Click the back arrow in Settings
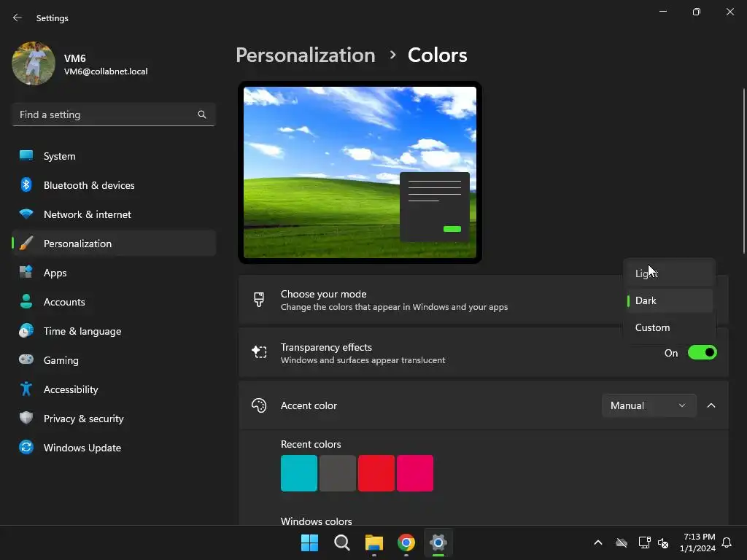 (x=18, y=17)
